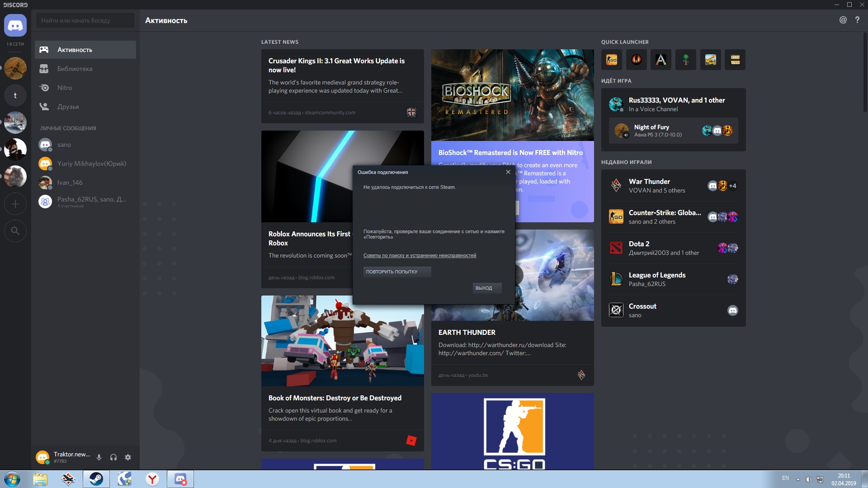Click the War Thunder icon on Earth Thunder card
Screen dimensions: 868x488
click(x=581, y=375)
